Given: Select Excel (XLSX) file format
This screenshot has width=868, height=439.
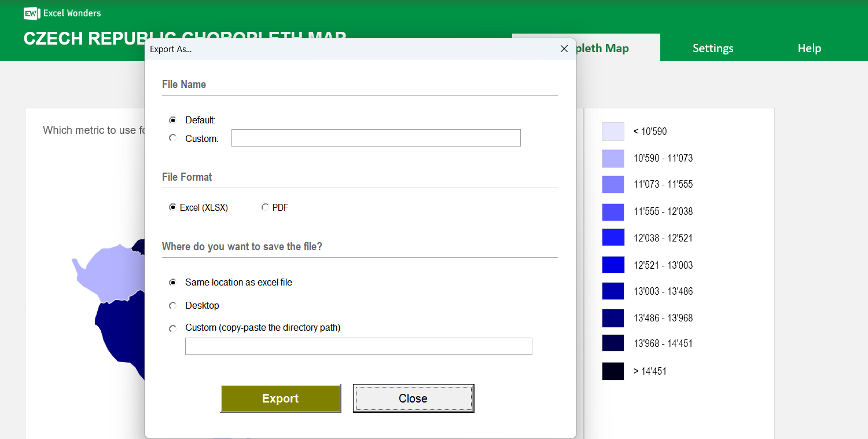Looking at the screenshot, I should (172, 207).
